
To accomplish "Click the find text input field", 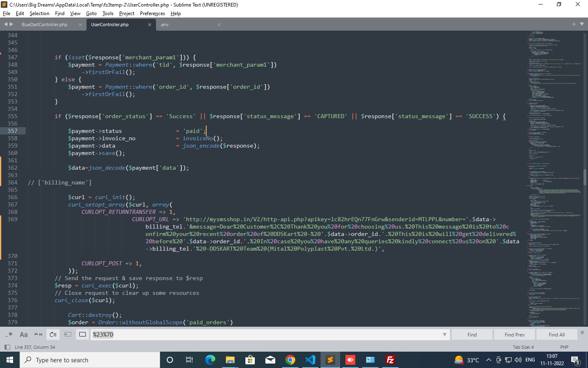I will [x=265, y=334].
